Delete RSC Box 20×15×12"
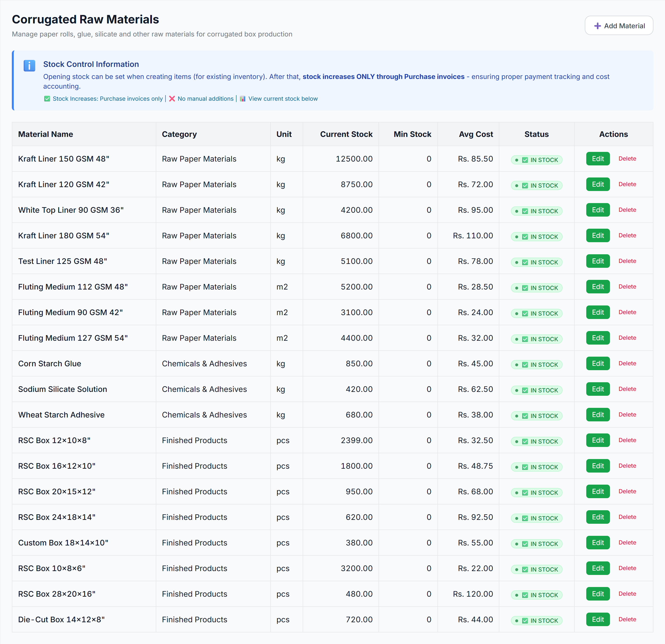Image resolution: width=665 pixels, height=644 pixels. pos(627,491)
